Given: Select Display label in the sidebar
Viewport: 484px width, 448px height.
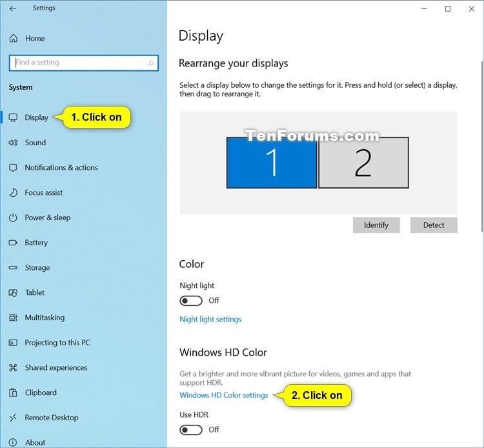Looking at the screenshot, I should (36, 117).
